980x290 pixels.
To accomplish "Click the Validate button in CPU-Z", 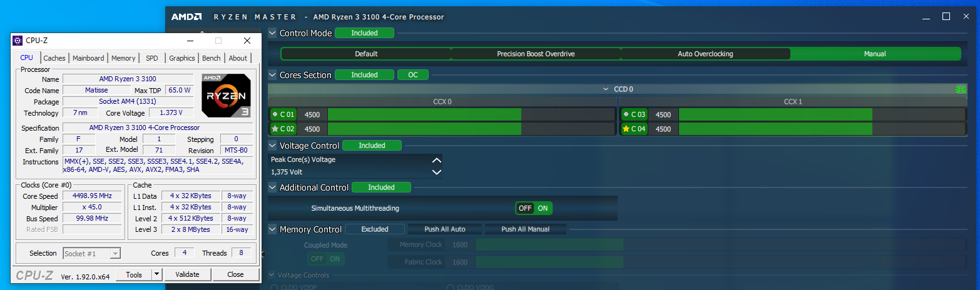I will (x=187, y=274).
